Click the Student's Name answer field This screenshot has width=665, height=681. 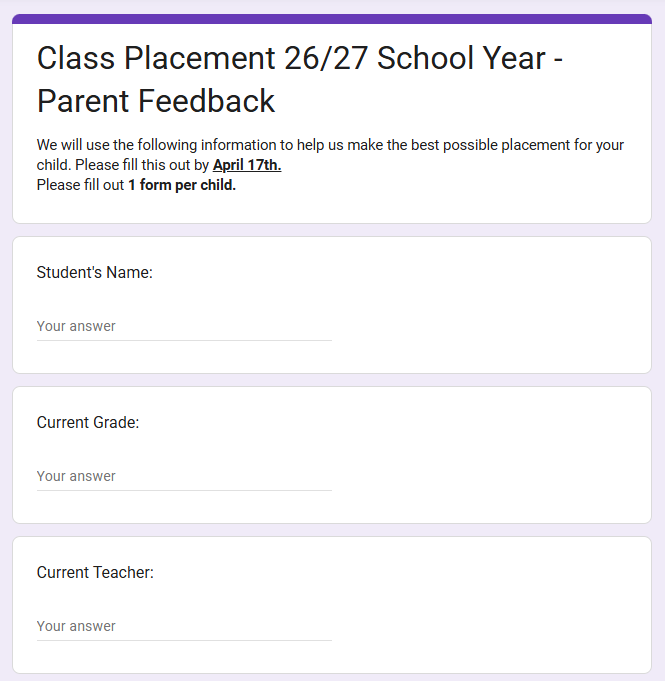[x=184, y=326]
